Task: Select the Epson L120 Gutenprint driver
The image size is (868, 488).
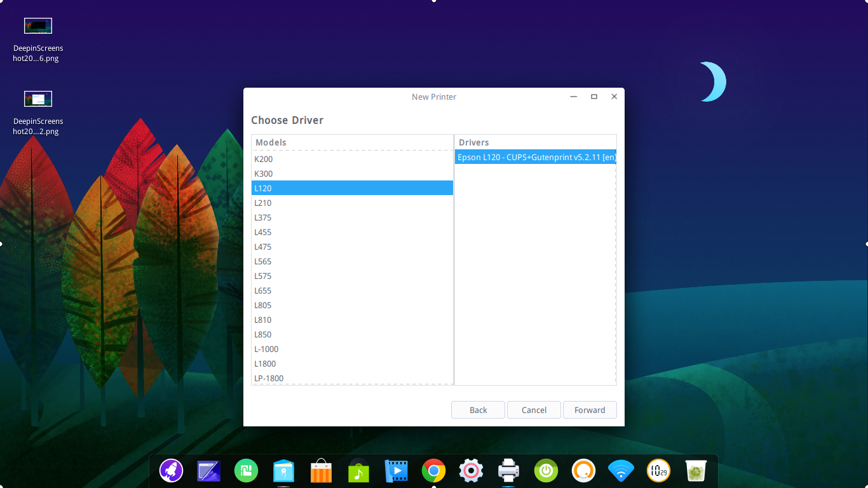Action: click(535, 157)
